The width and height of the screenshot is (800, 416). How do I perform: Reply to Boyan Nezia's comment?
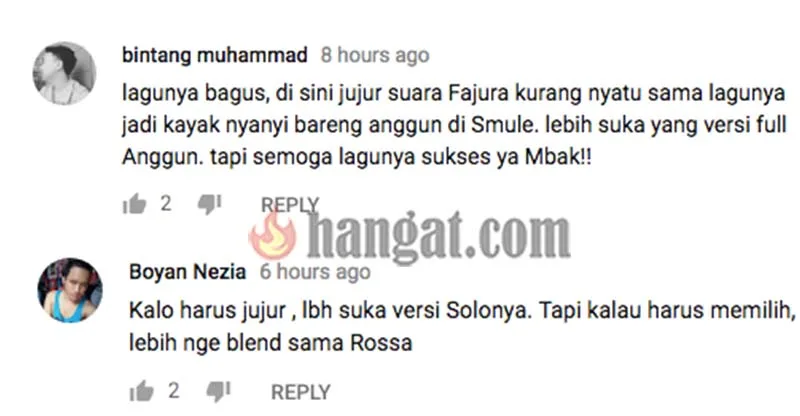301,392
